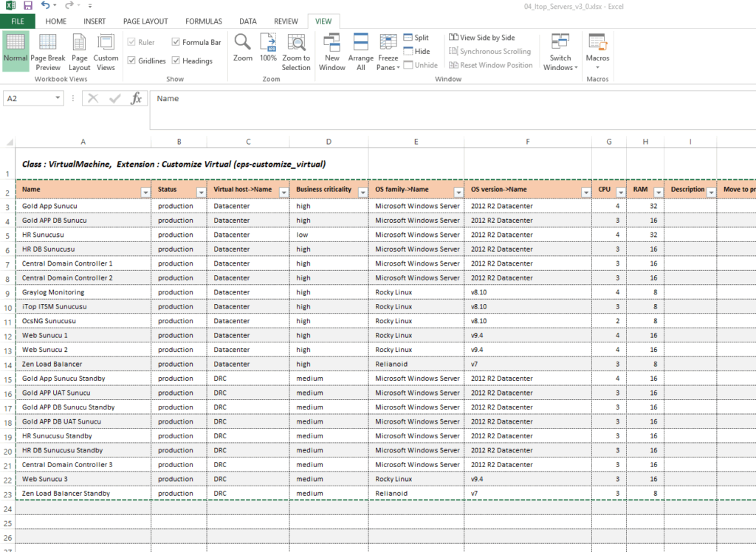Image resolution: width=756 pixels, height=552 pixels.
Task: Open Custom Views dialog
Action: point(106,52)
